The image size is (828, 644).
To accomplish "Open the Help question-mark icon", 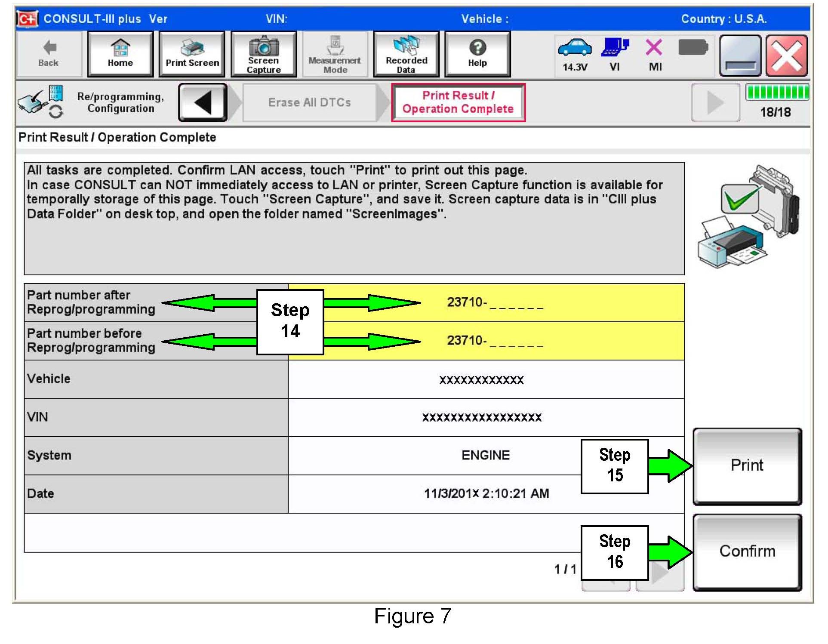I will pyautogui.click(x=477, y=54).
